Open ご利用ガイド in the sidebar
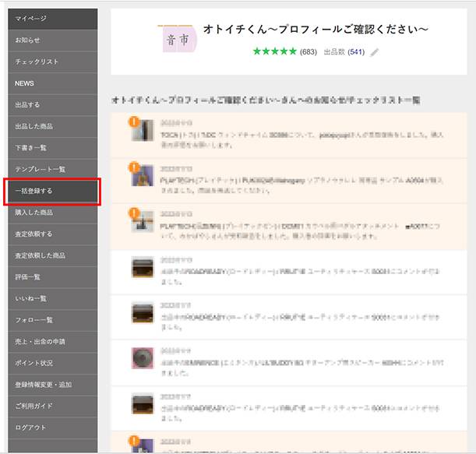The height and width of the screenshot is (454, 476). 51,406
